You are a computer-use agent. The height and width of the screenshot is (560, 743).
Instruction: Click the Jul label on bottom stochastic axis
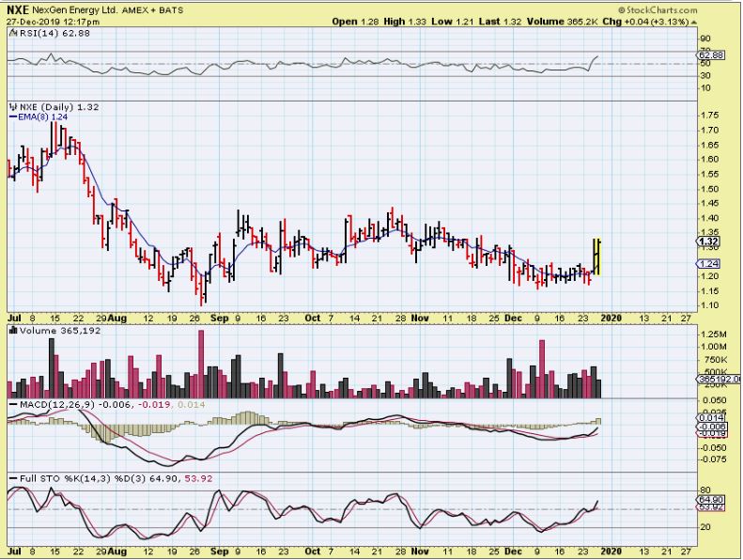(x=15, y=552)
